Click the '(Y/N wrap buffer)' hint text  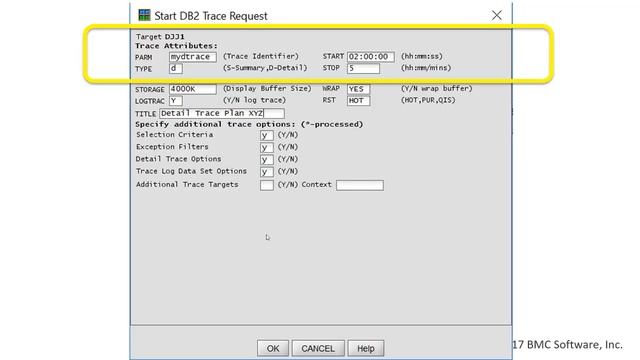tap(436, 88)
